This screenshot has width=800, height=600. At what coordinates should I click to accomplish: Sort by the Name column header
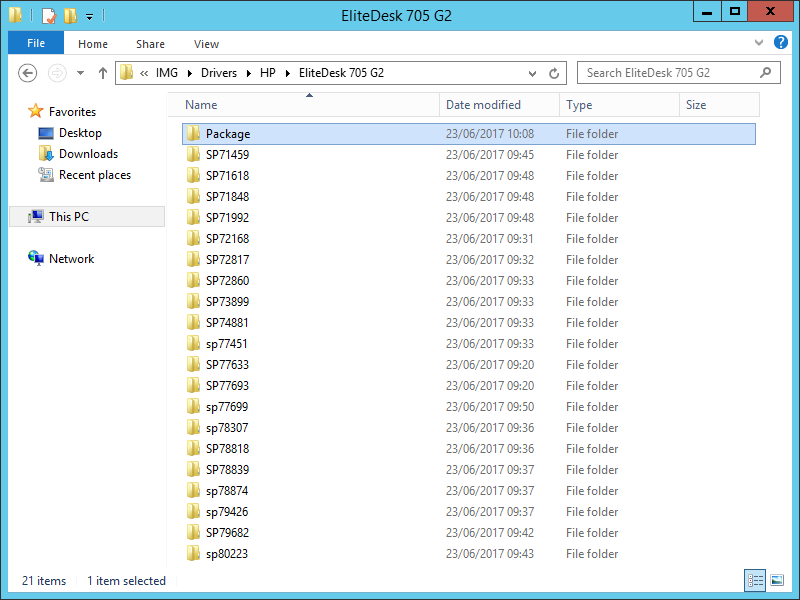click(304, 105)
